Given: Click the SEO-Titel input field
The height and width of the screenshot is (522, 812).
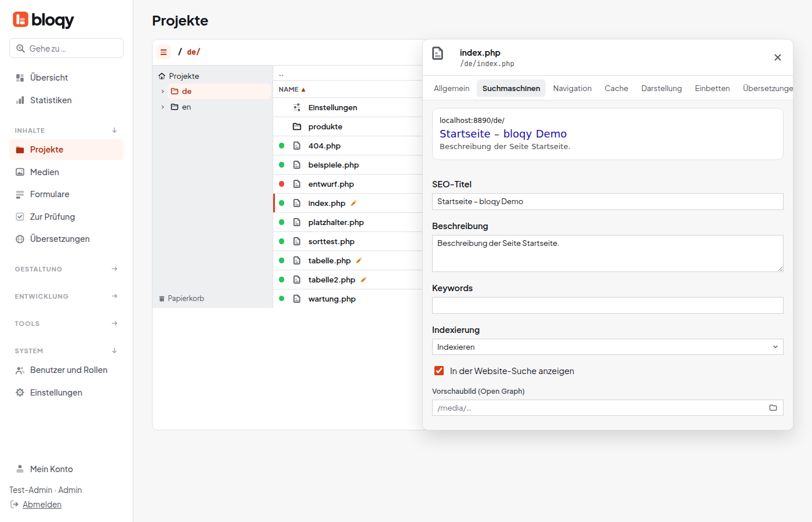Looking at the screenshot, I should point(607,201).
